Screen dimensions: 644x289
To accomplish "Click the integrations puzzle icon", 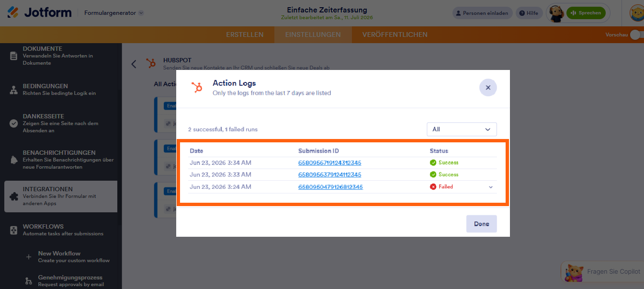I will click(x=14, y=196).
